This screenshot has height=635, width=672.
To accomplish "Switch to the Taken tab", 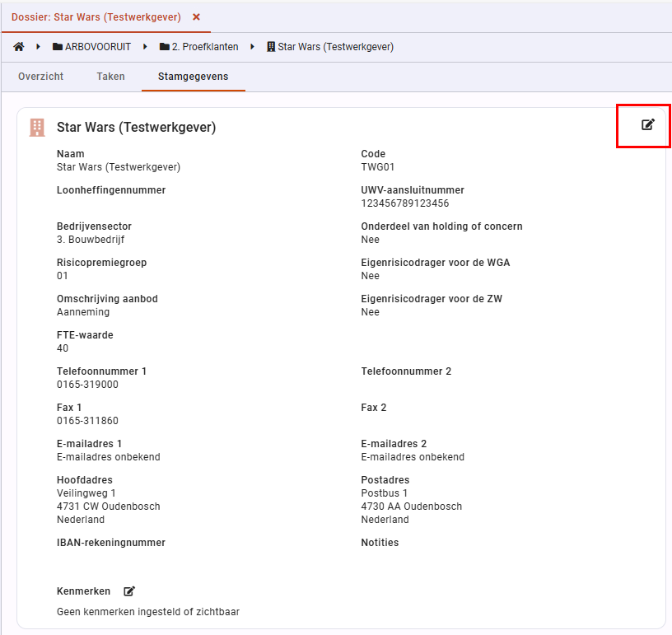I will tap(110, 77).
